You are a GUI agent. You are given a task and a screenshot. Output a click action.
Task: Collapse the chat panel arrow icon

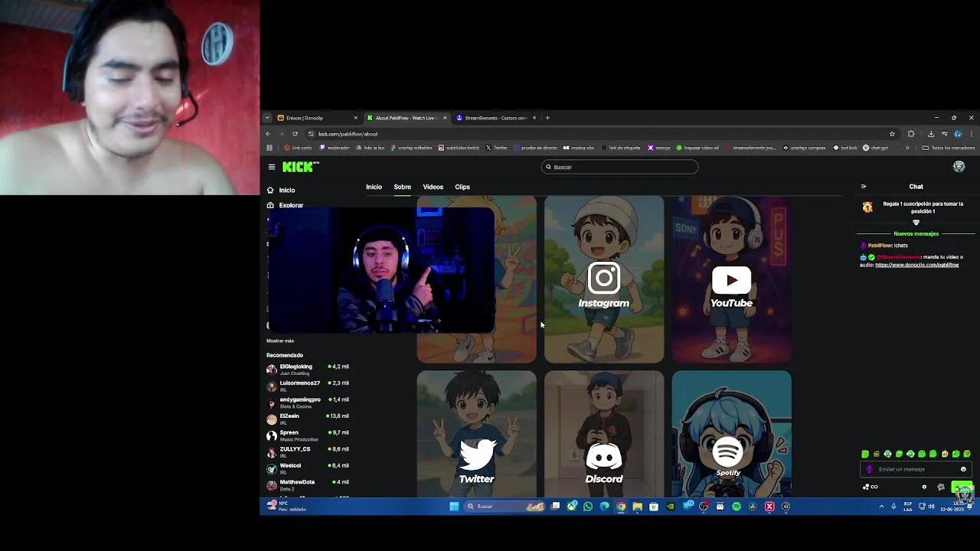click(x=864, y=186)
